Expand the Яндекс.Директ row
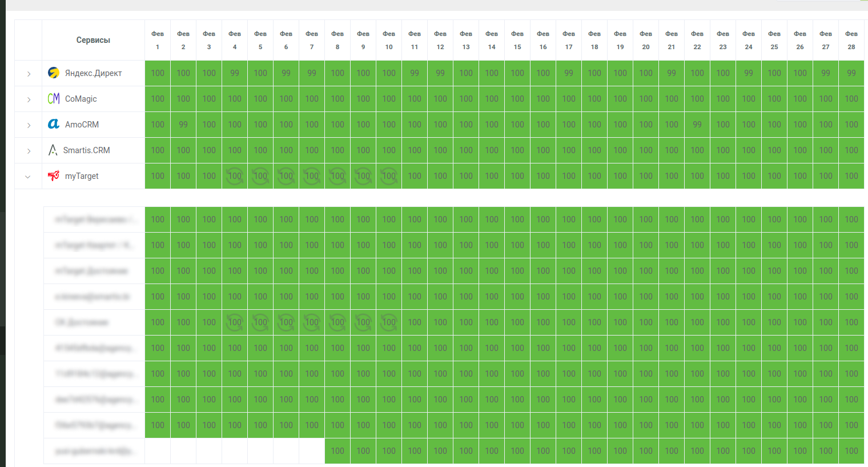Screen dimensions: 868x467 point(29,74)
